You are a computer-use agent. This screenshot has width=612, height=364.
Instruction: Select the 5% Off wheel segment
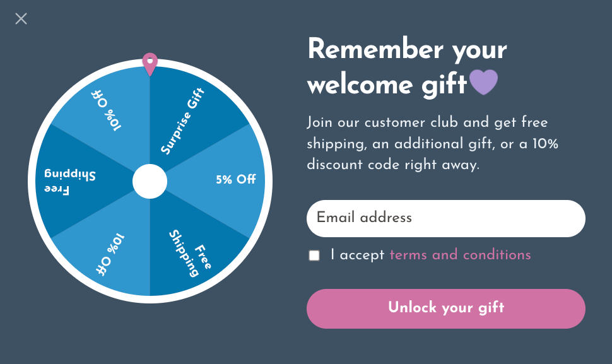point(227,180)
